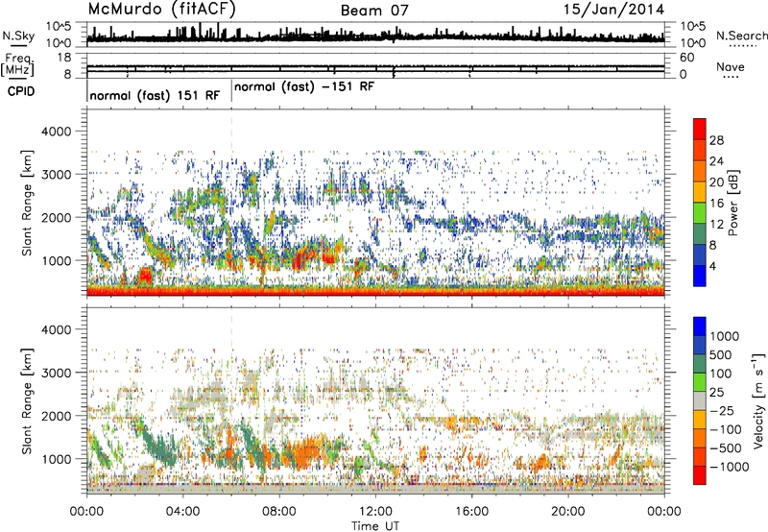Image resolution: width=768 pixels, height=532 pixels.
Task: Click the '08:00' time axis label
Action: click(x=279, y=512)
